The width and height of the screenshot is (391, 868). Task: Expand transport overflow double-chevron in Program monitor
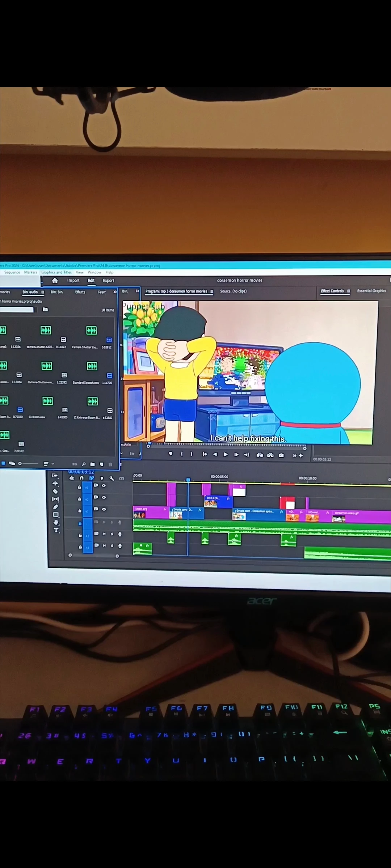294,456
